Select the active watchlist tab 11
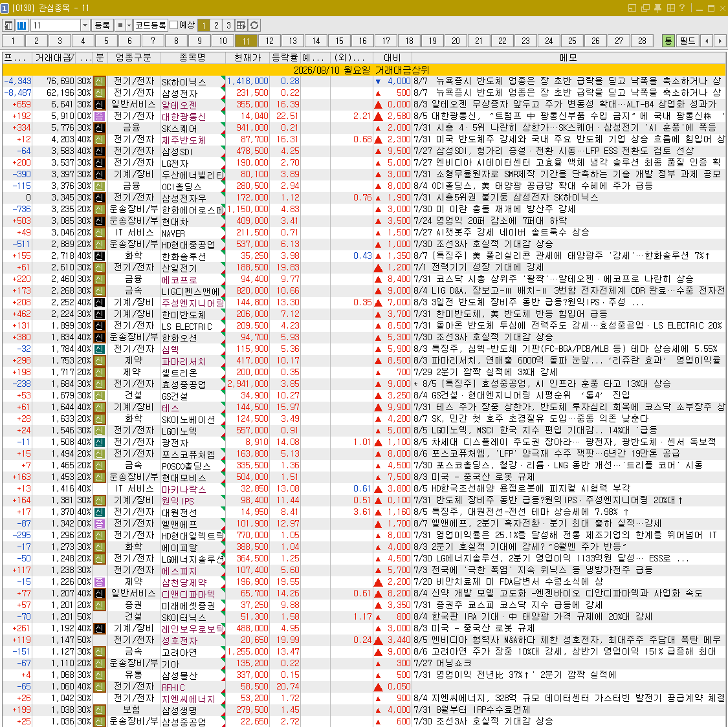The height and width of the screenshot is (727, 728). pyautogui.click(x=246, y=41)
